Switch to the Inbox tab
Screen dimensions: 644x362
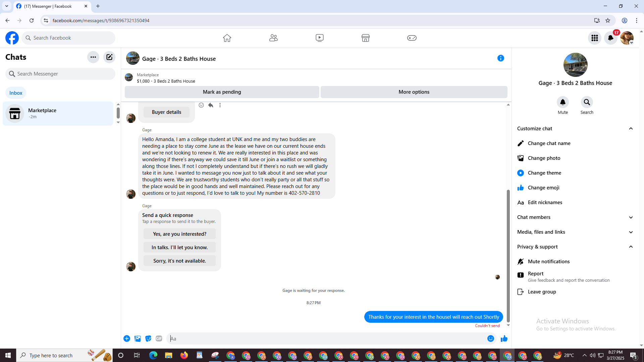(x=16, y=93)
